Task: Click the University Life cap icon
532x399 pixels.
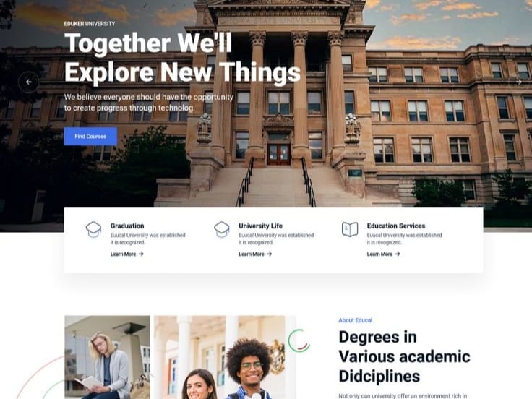Action: pyautogui.click(x=222, y=229)
